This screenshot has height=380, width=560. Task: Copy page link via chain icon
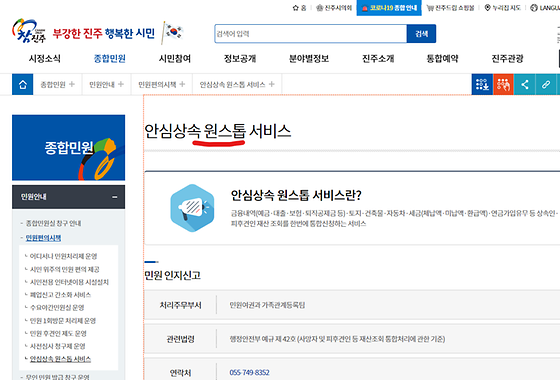point(546,85)
